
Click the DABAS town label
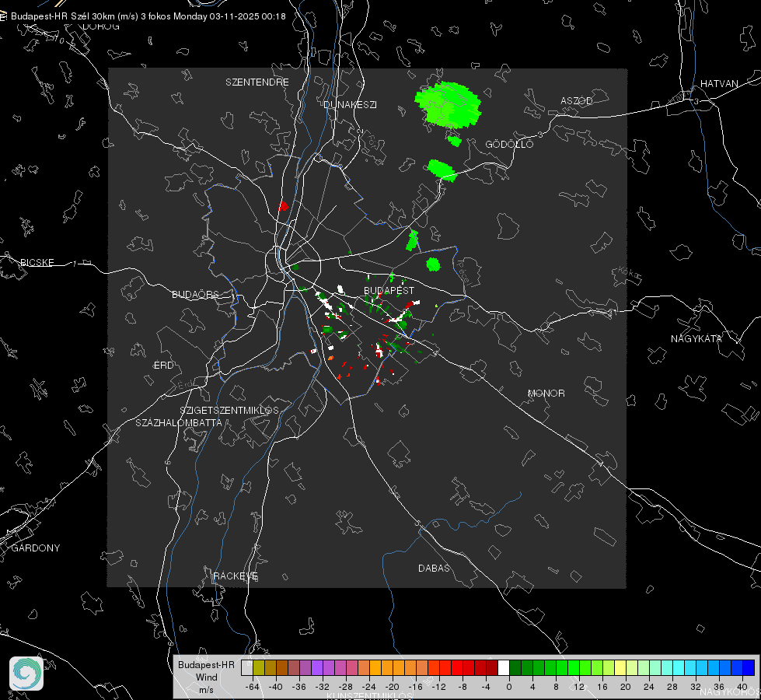(434, 569)
